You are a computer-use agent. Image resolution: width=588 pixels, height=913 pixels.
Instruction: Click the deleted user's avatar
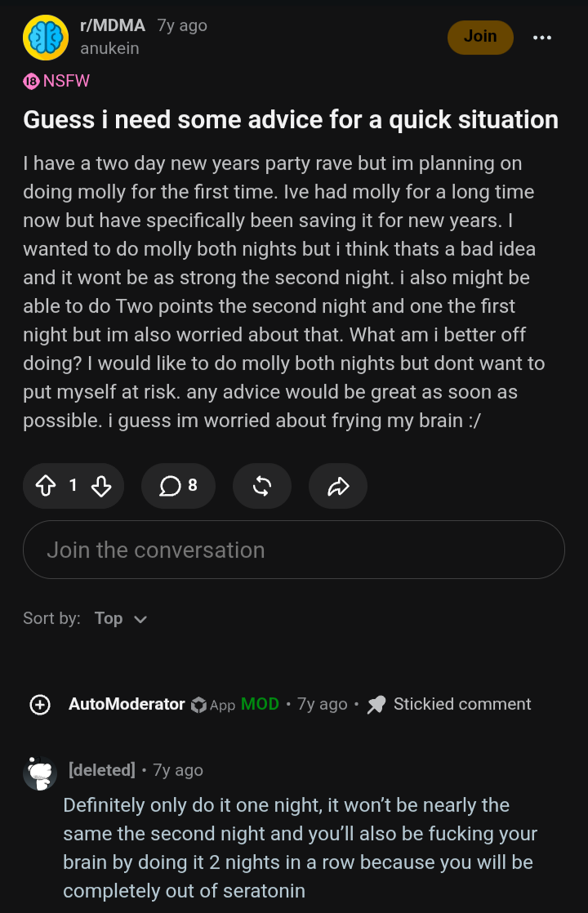(x=40, y=773)
